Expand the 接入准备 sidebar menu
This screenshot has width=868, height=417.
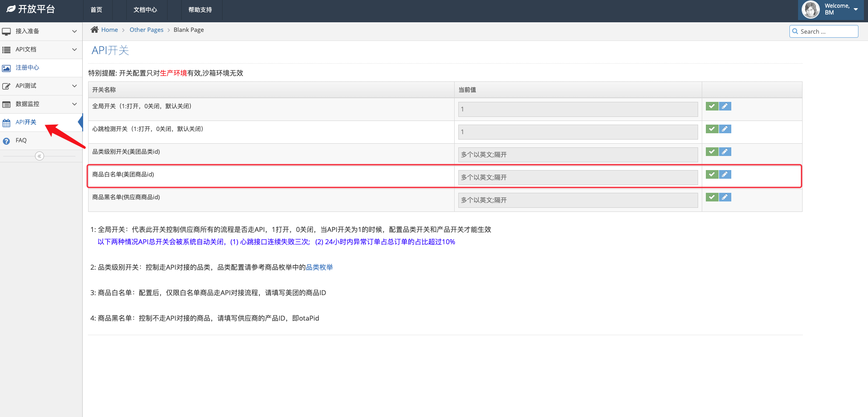pos(41,31)
